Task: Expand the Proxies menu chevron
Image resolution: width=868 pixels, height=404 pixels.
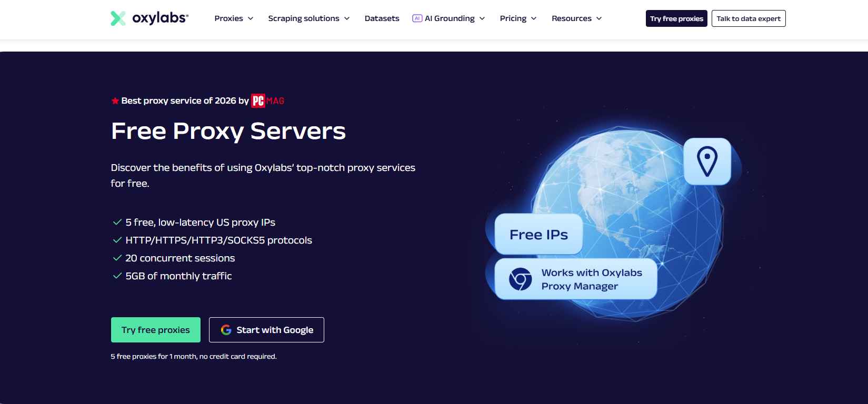Action: coord(251,18)
